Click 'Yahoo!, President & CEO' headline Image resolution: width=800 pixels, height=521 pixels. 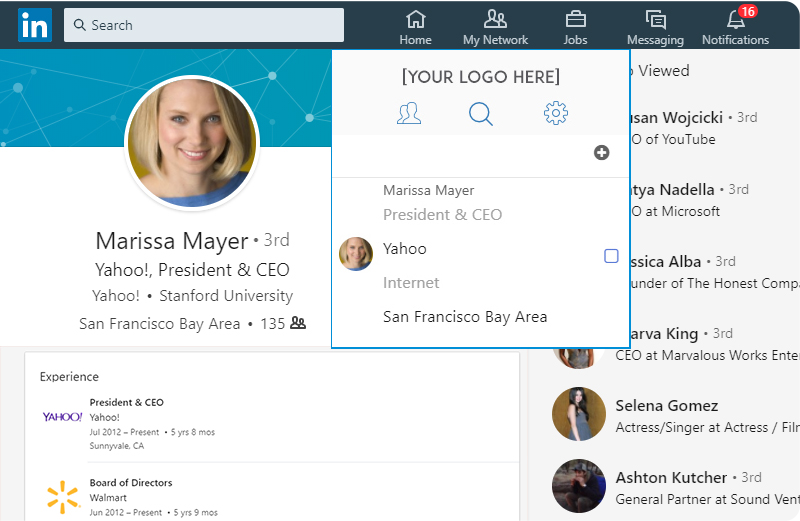click(x=192, y=269)
